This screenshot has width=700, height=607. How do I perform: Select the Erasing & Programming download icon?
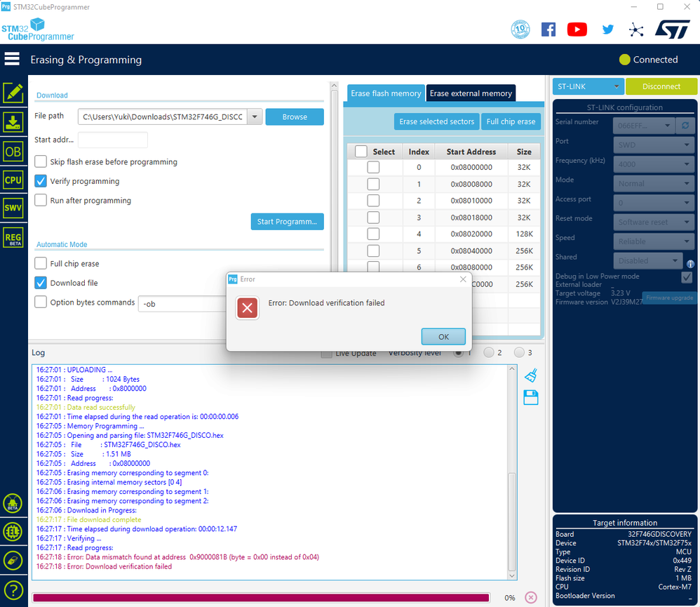13,122
